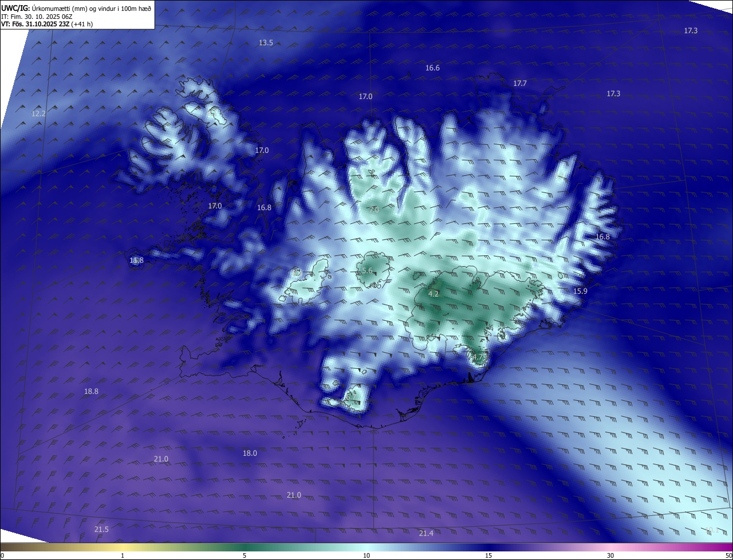Click the 21.4 value label on the map
This screenshot has height=560, width=733.
[x=426, y=533]
